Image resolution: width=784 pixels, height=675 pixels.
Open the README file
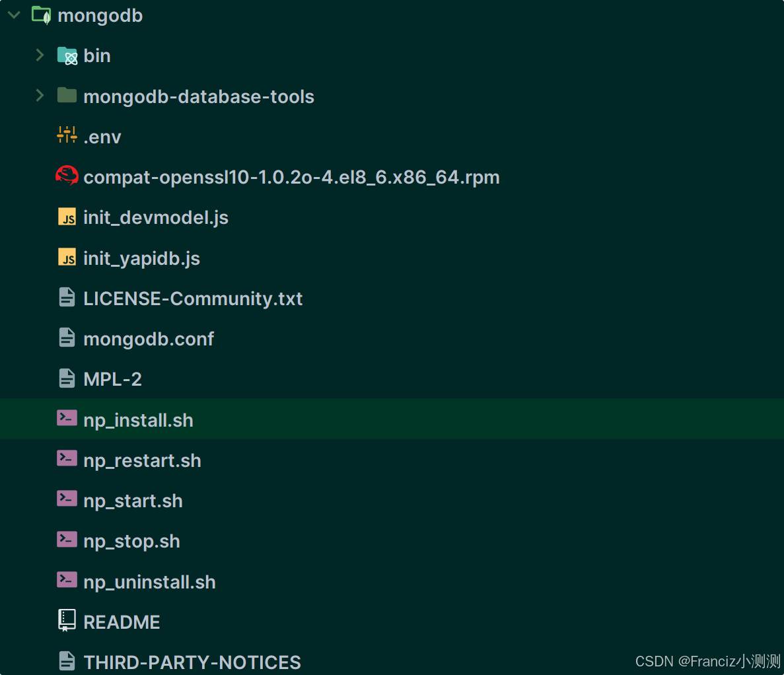point(122,623)
